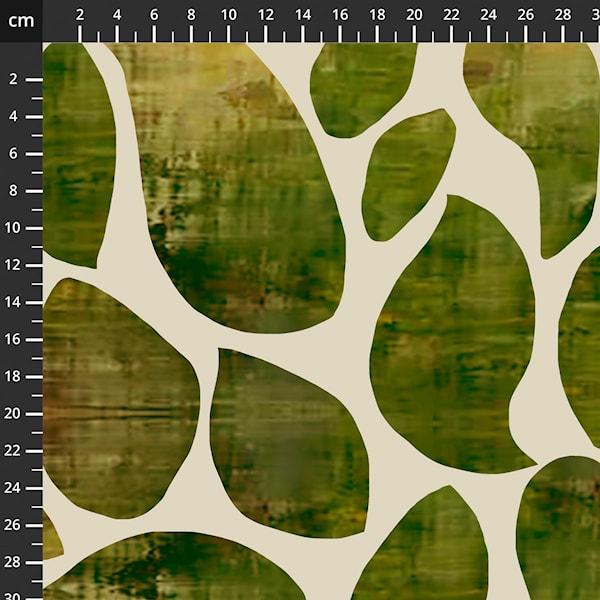Click the "4" mark on the horizontal ruler
This screenshot has height=600, width=600.
coord(117,15)
